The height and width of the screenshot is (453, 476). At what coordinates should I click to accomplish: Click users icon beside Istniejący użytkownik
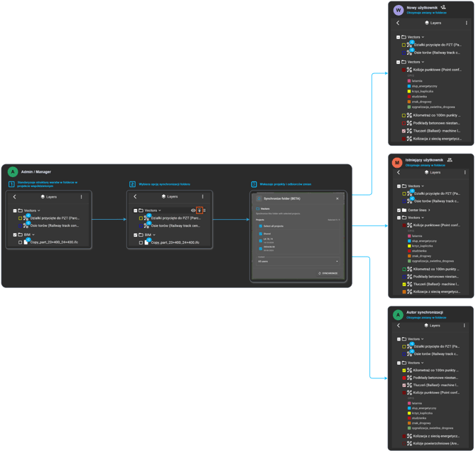450,160
